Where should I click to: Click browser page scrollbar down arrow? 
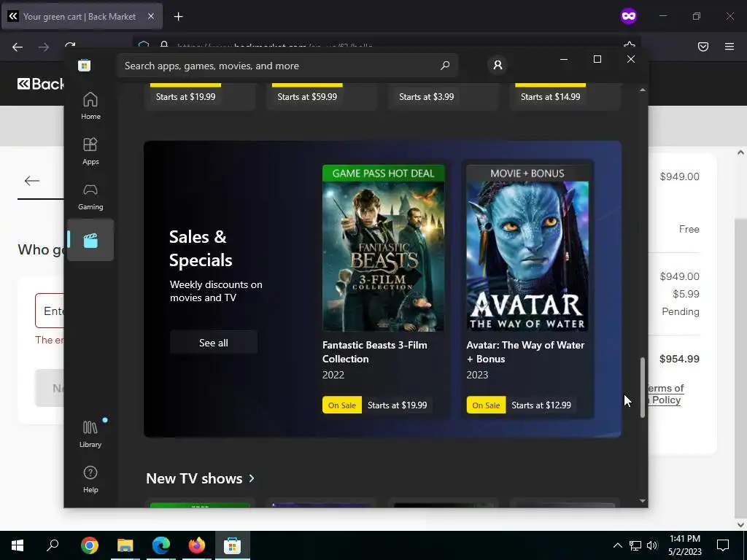740,525
